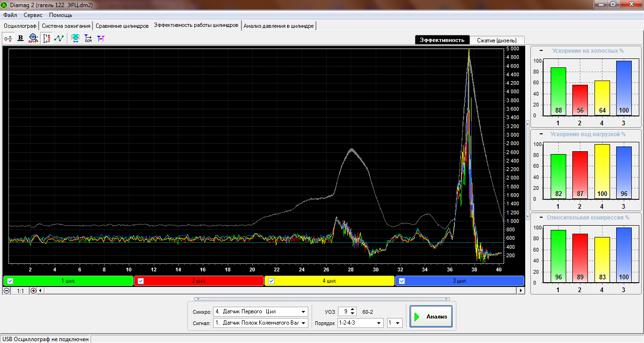Click the yellow bar labeled 100 in Ускорение под нагрузкой
Viewport: 644px width, 343px height.
click(602, 171)
